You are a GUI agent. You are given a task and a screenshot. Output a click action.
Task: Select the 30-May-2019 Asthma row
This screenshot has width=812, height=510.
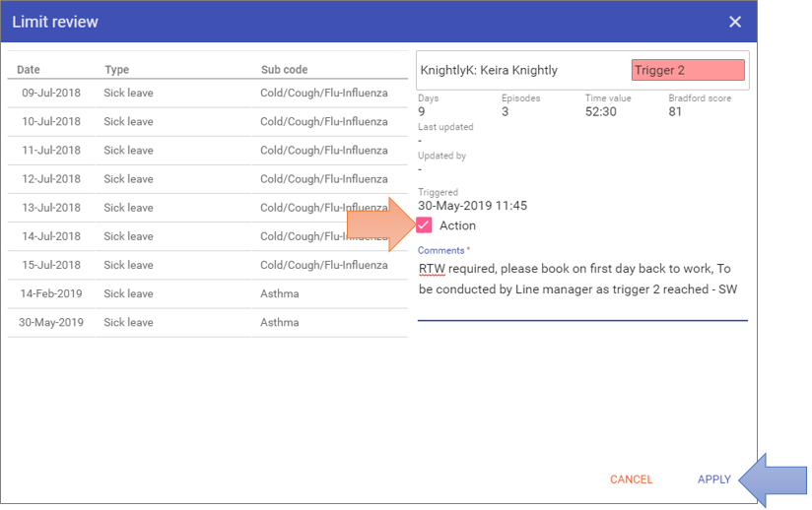207,322
